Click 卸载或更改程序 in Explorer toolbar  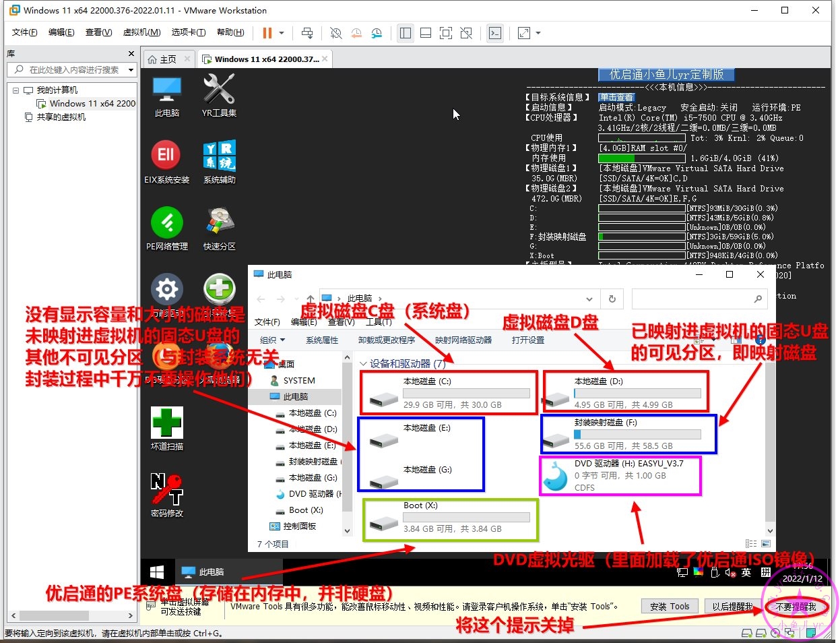coord(387,340)
